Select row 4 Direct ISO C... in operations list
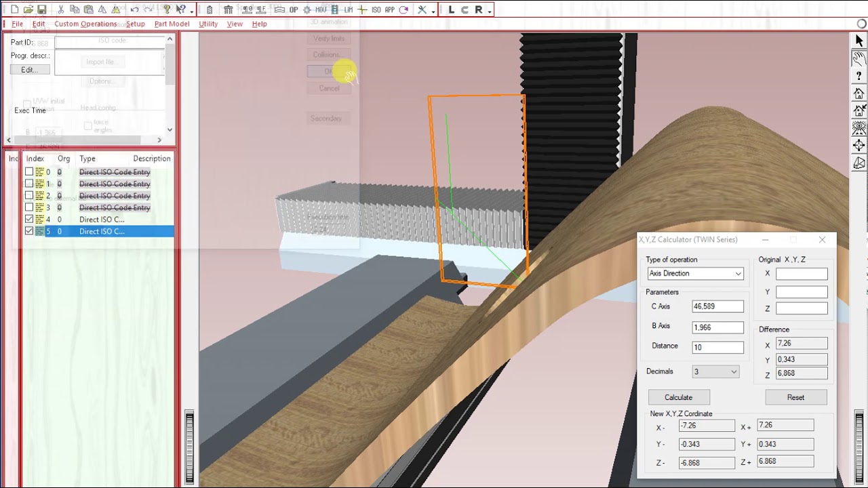 point(98,219)
